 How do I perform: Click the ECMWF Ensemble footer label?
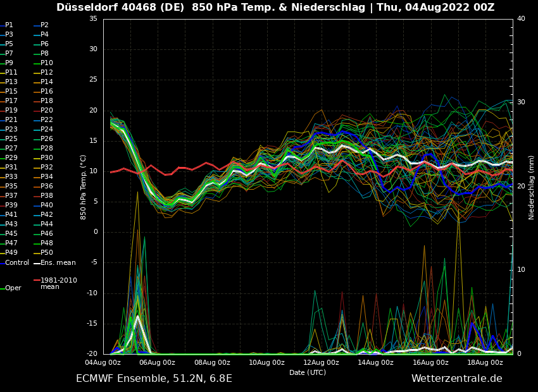coord(154,379)
